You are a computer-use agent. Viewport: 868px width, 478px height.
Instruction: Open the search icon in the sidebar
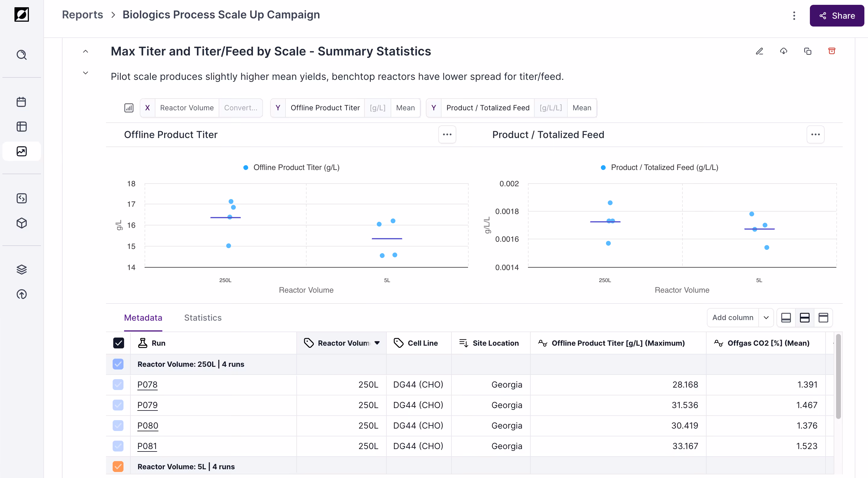pyautogui.click(x=22, y=55)
